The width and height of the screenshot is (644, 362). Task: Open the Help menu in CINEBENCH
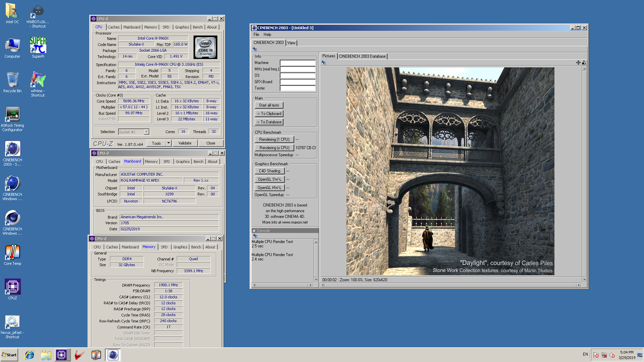point(267,35)
